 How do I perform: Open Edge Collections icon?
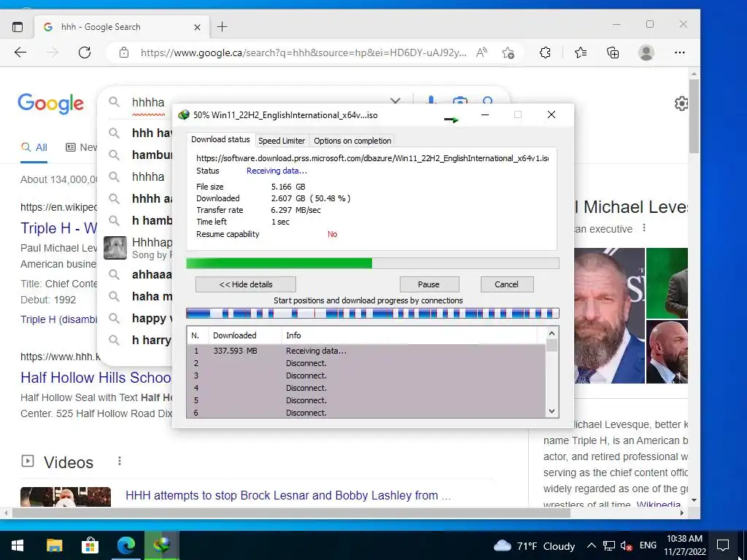[x=613, y=52]
